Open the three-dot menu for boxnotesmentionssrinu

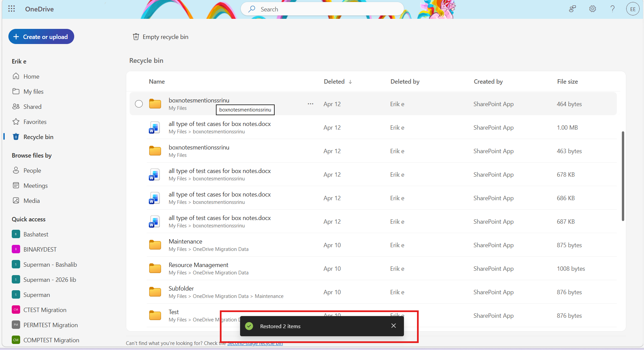click(x=311, y=104)
